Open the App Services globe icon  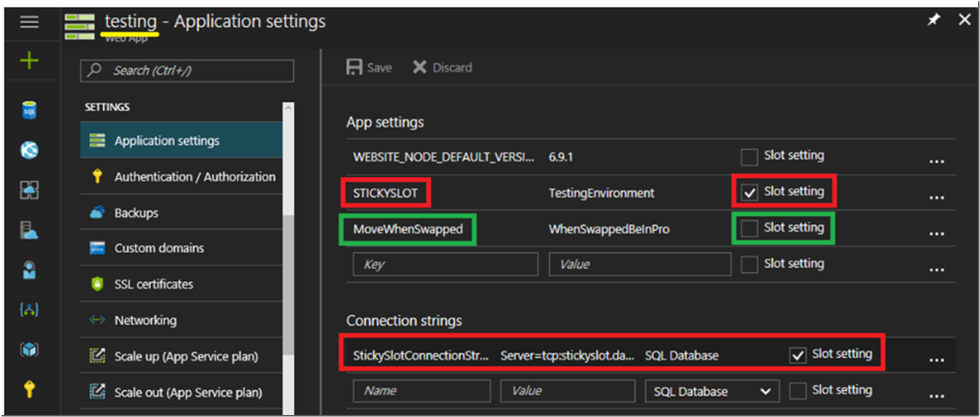(x=29, y=150)
